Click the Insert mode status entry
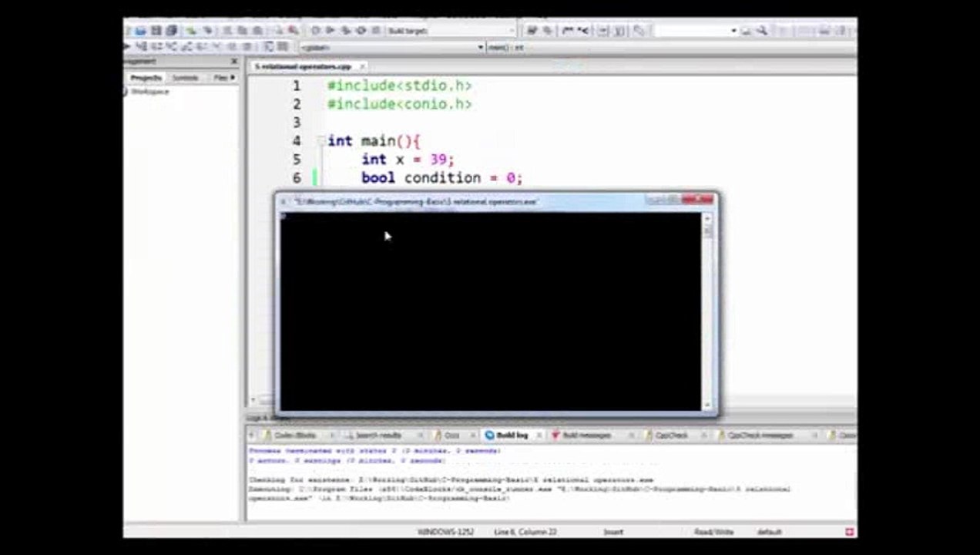 [613, 532]
